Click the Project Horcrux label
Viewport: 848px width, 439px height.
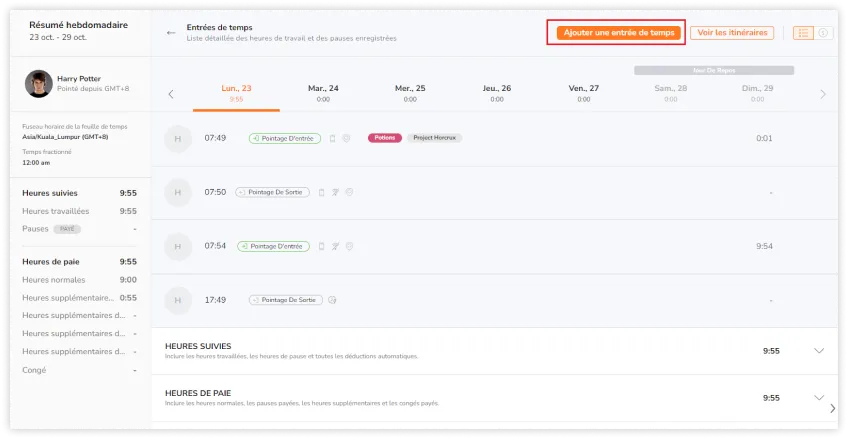pyautogui.click(x=434, y=138)
